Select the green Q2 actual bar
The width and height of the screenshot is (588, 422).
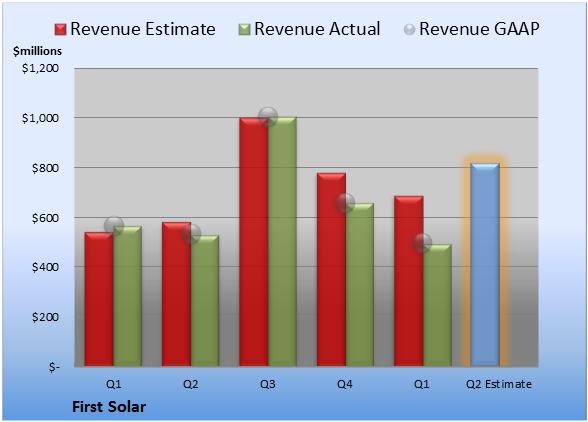click(205, 300)
